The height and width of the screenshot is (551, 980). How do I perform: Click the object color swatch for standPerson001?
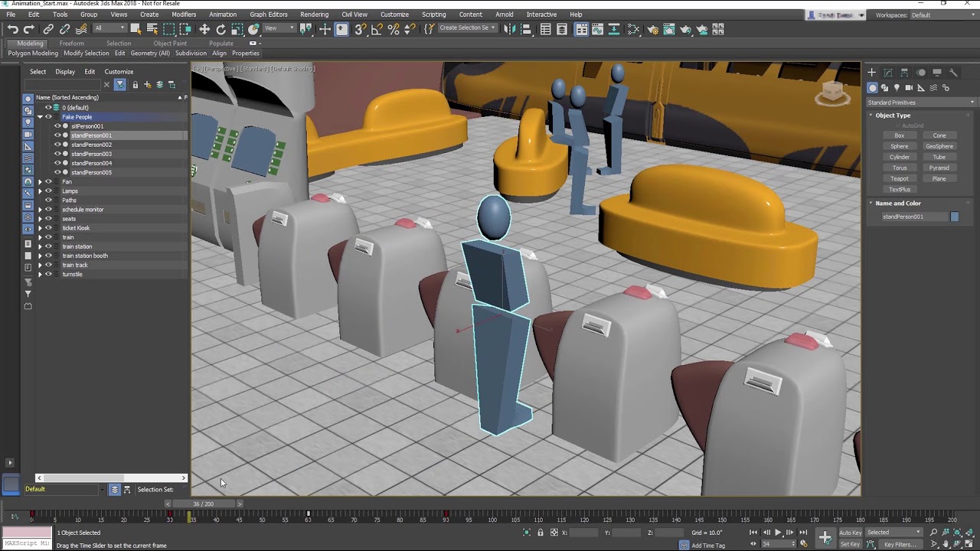[x=955, y=217]
